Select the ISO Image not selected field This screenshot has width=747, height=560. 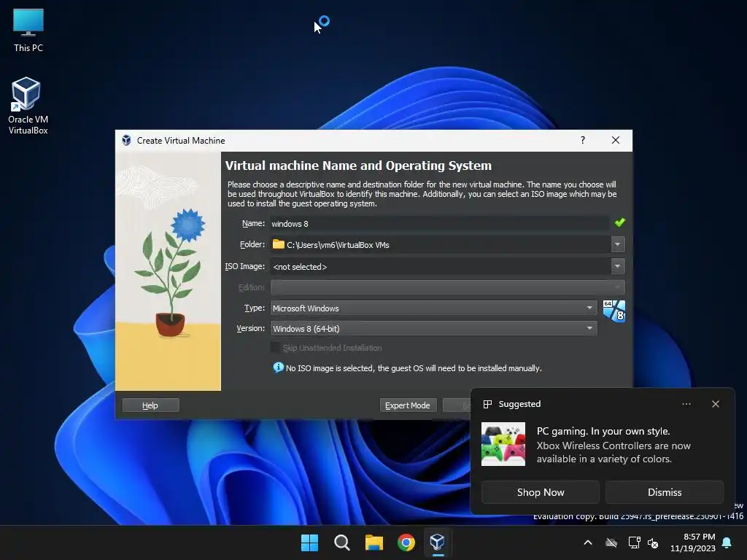tap(440, 267)
